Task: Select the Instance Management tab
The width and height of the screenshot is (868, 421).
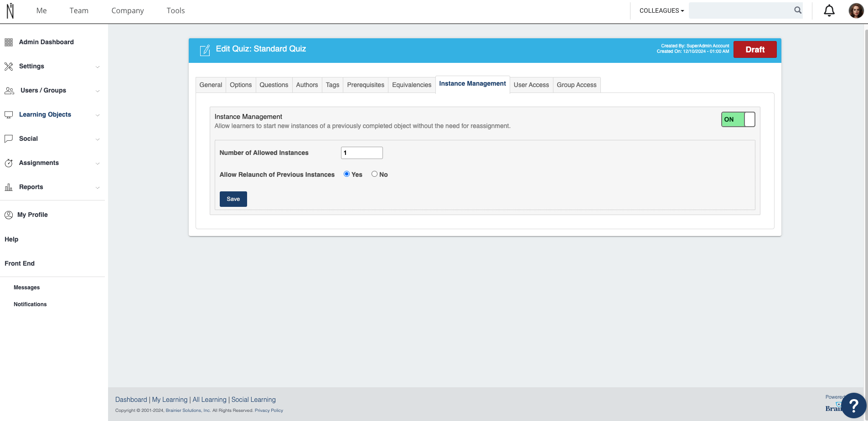Action: point(472,84)
